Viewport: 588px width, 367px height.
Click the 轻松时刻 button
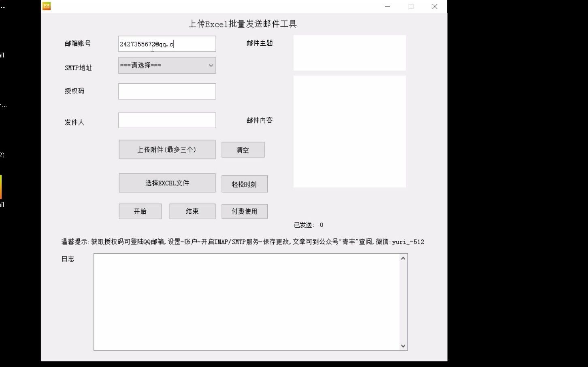pyautogui.click(x=245, y=184)
